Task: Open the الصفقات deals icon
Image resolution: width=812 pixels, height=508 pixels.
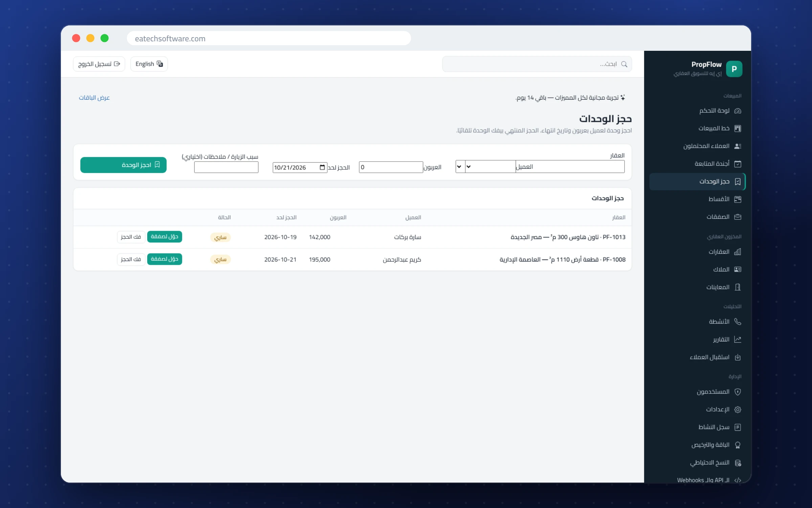Action: pyautogui.click(x=738, y=217)
